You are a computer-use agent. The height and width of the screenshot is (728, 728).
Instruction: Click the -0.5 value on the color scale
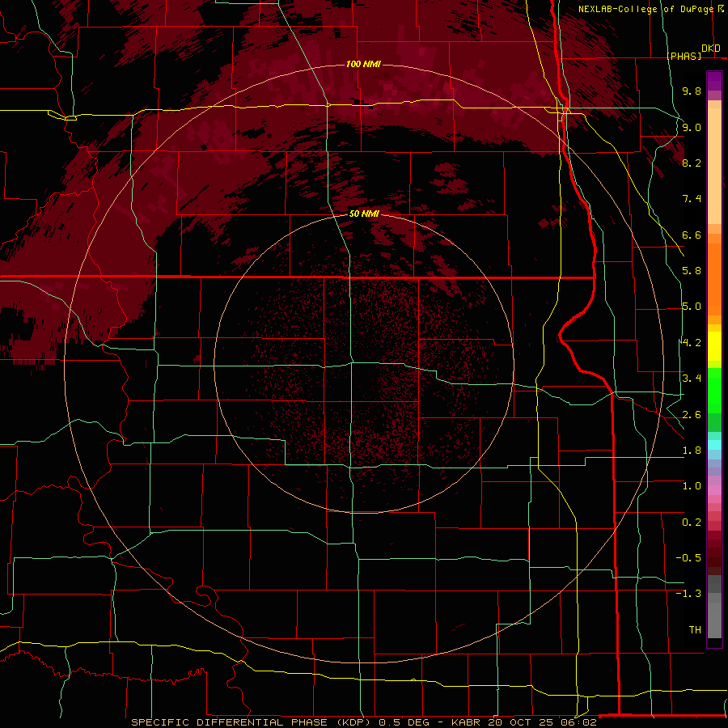point(688,558)
